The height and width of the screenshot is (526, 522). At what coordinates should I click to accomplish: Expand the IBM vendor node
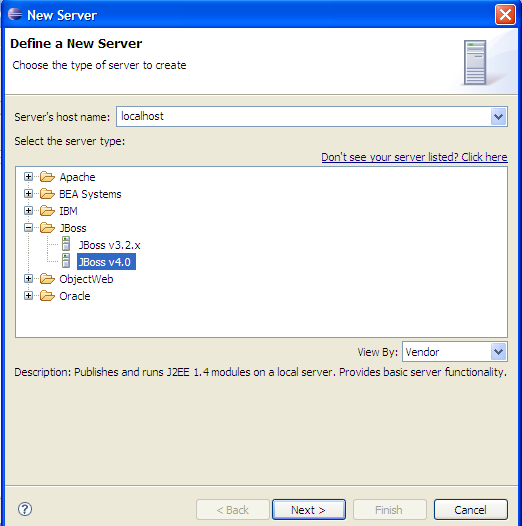(x=29, y=211)
